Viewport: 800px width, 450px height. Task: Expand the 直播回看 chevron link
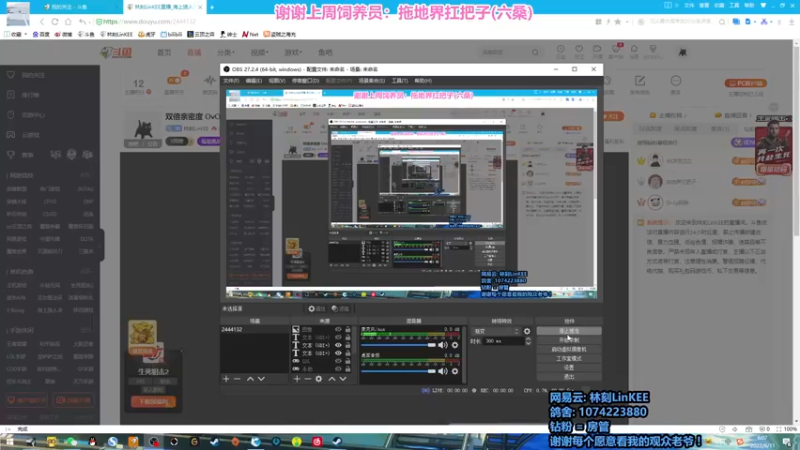[735, 115]
